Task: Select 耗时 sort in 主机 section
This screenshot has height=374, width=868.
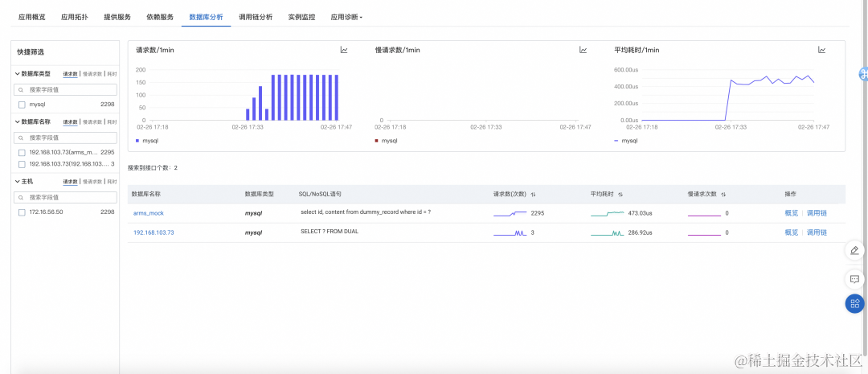Action: (x=112, y=181)
